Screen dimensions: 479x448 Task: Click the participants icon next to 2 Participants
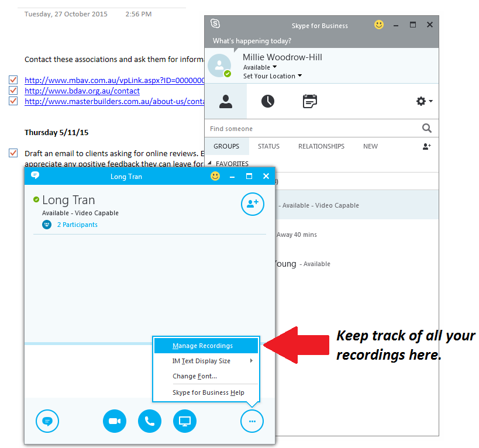point(47,225)
